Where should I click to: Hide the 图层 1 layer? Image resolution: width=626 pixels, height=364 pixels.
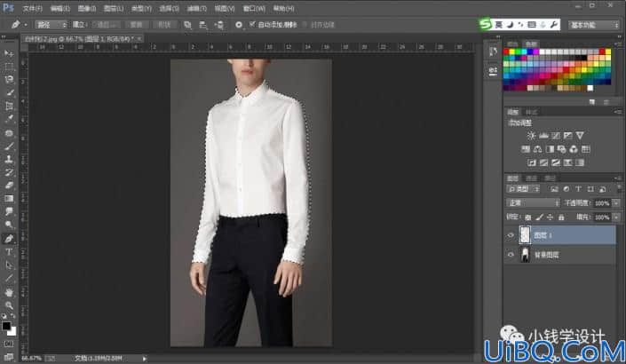(x=511, y=235)
